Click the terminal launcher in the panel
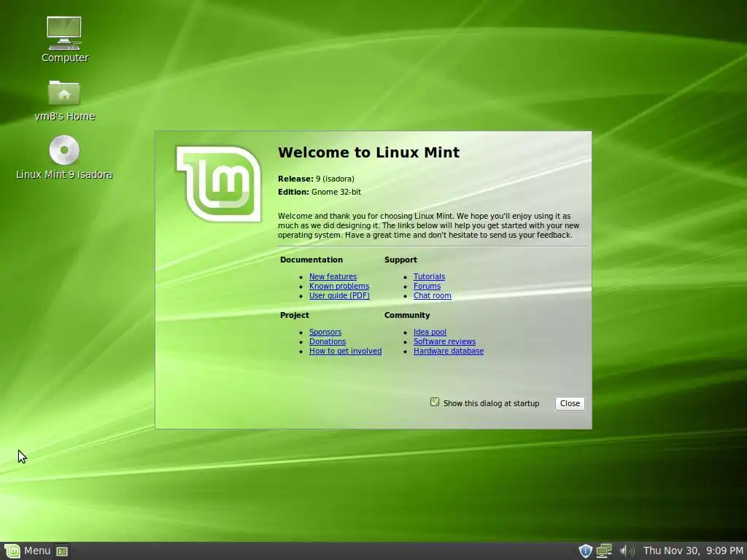Viewport: 747px width, 560px height. (62, 551)
